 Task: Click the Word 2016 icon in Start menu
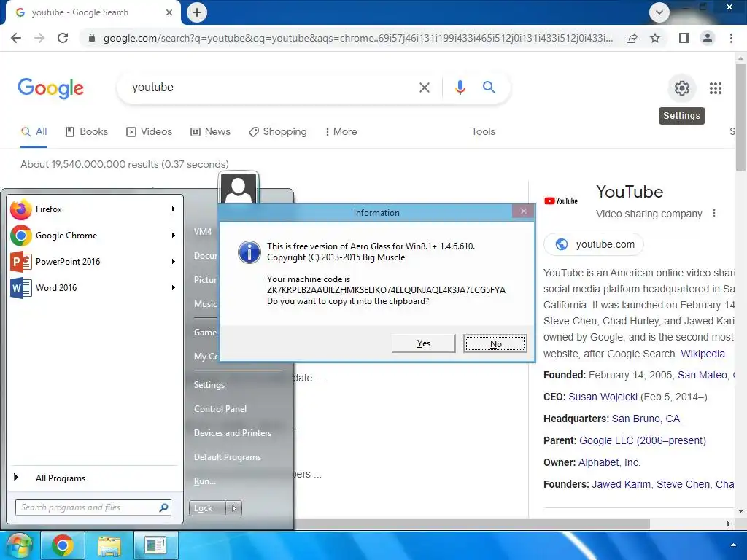21,287
